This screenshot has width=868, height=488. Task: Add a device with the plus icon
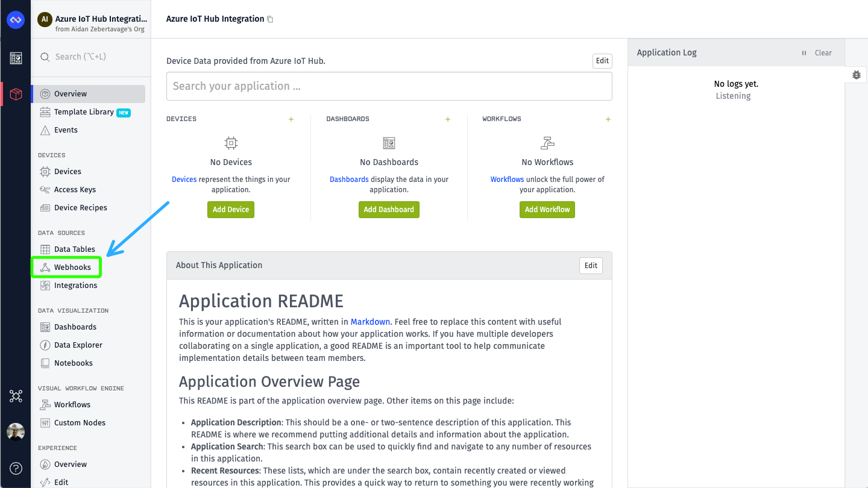291,119
